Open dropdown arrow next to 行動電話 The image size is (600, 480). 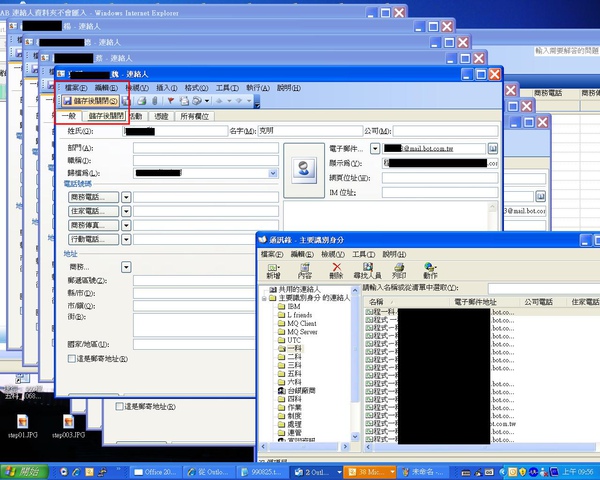(126, 240)
